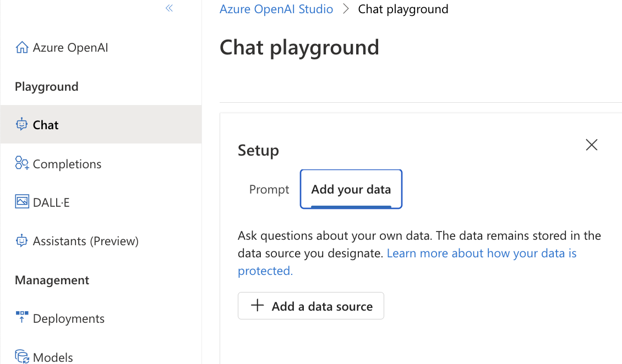Click the Setup panel heading
The height and width of the screenshot is (364, 622).
(258, 151)
